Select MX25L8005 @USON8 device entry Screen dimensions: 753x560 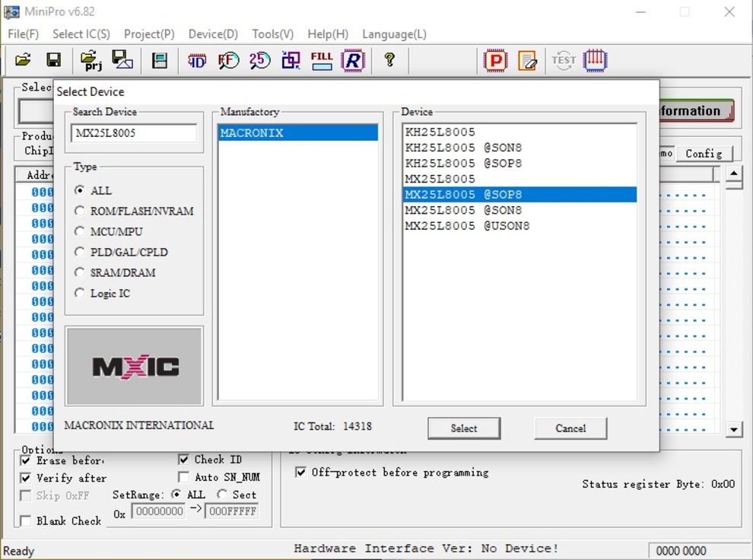[519, 226]
